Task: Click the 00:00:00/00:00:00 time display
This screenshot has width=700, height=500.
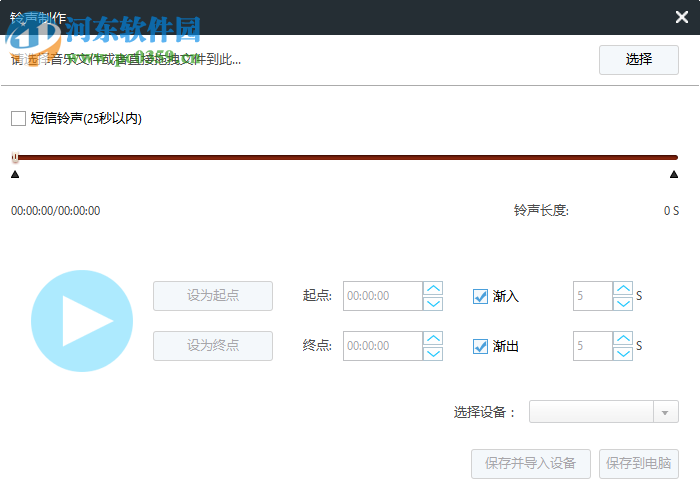Action: click(55, 211)
